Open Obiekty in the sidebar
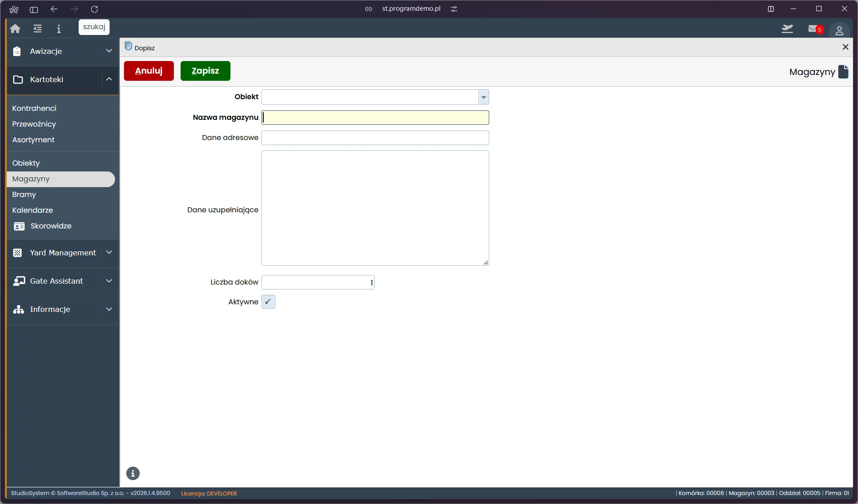Viewport: 858px width, 504px height. click(26, 163)
